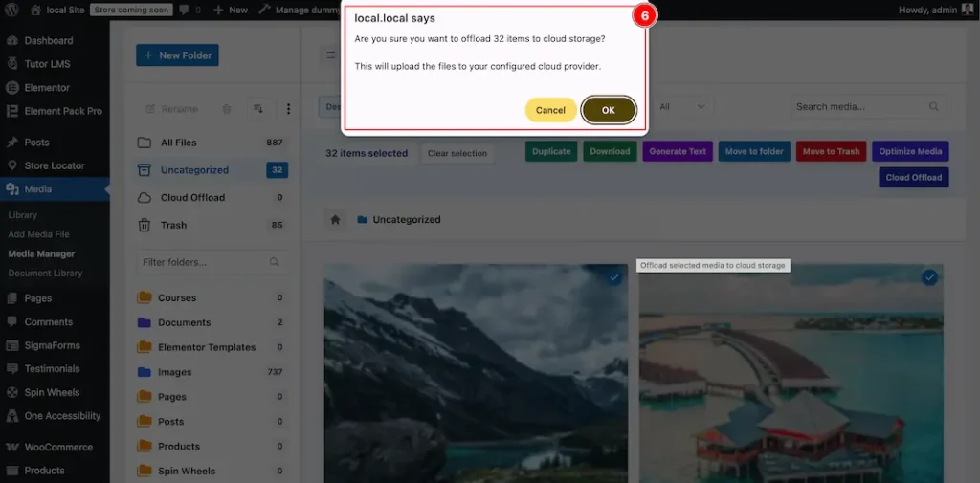This screenshot has height=483, width=980.
Task: Open the Media menu item
Action: (55, 189)
